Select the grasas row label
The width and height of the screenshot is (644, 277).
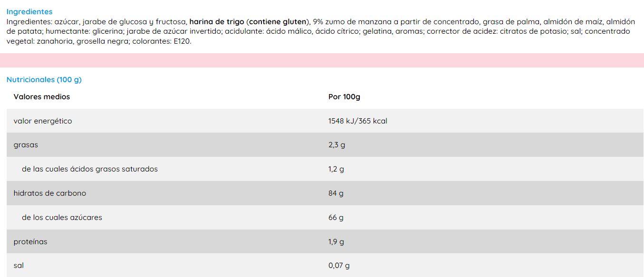(26, 145)
